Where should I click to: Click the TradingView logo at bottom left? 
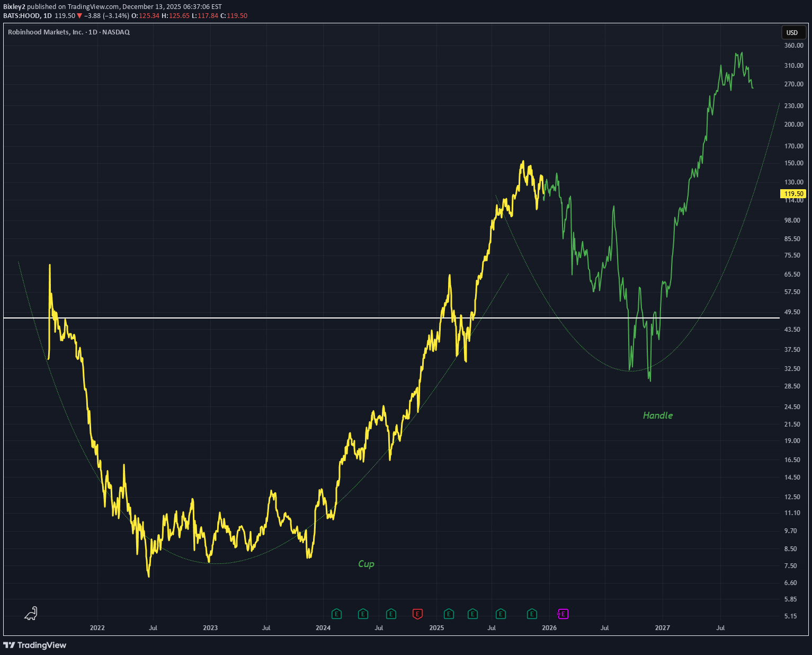tap(35, 645)
